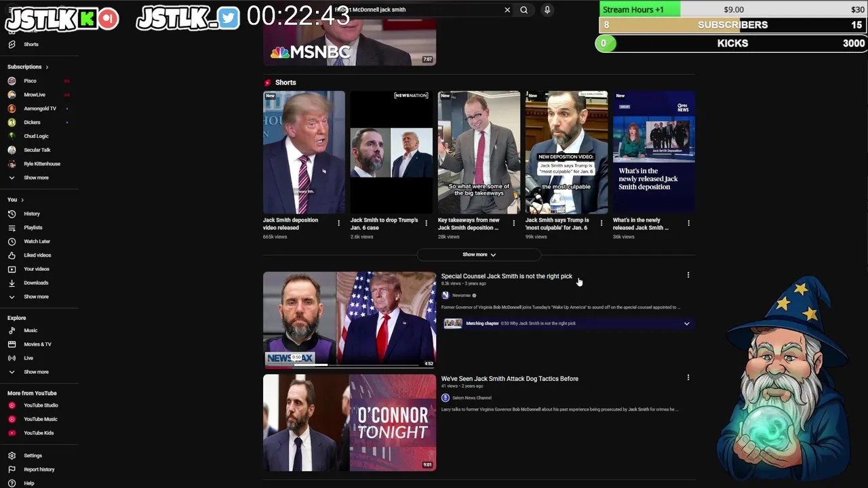Image resolution: width=868 pixels, height=488 pixels.
Task: Open Your videos
Action: tap(36, 269)
